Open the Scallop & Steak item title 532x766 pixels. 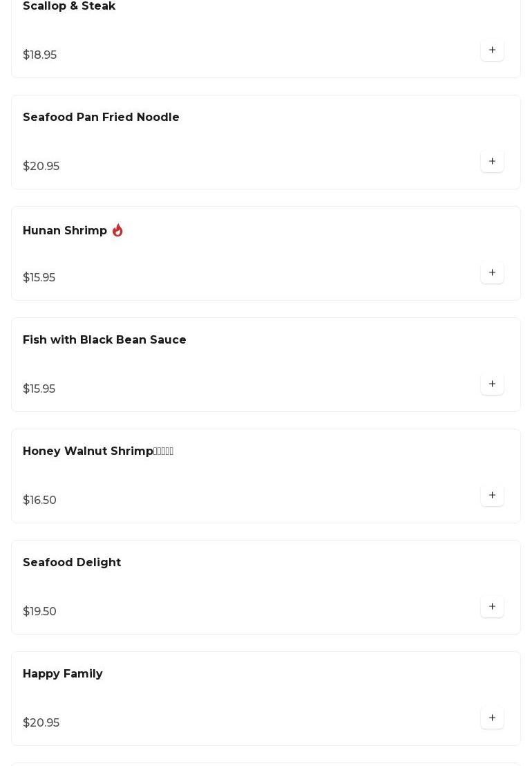[x=69, y=6]
